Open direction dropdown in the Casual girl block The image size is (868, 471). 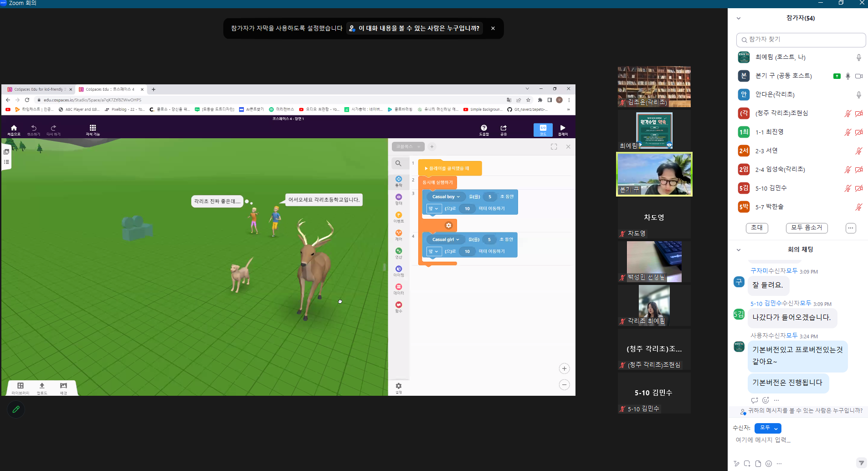[433, 251]
